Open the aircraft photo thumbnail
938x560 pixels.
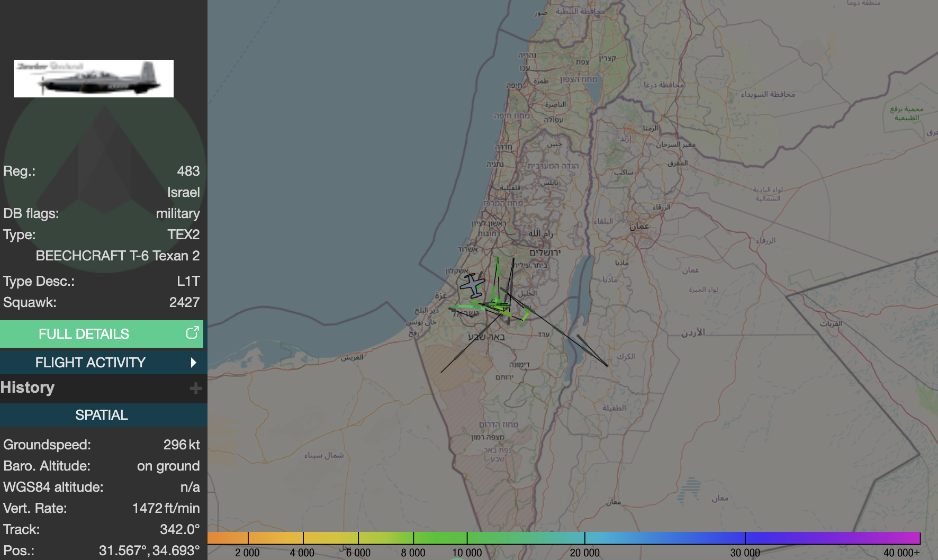[94, 78]
